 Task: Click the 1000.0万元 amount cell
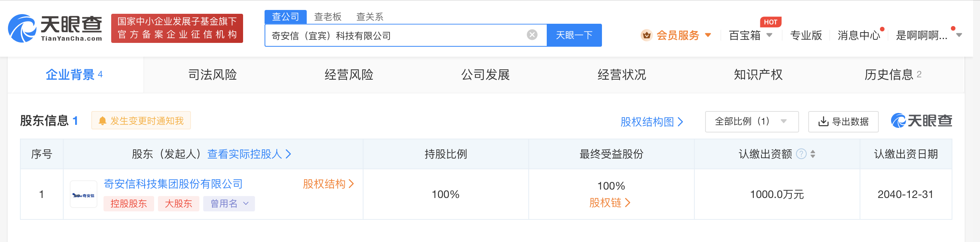point(777,195)
